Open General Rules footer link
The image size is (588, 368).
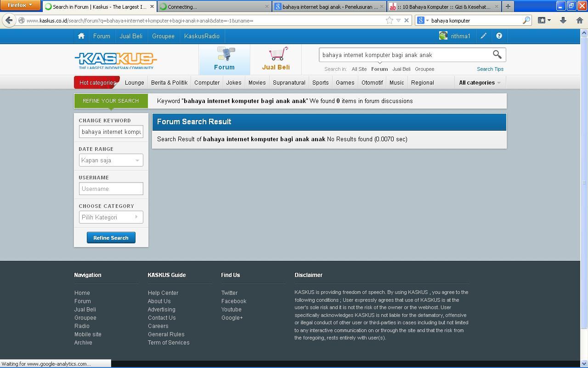pos(166,334)
